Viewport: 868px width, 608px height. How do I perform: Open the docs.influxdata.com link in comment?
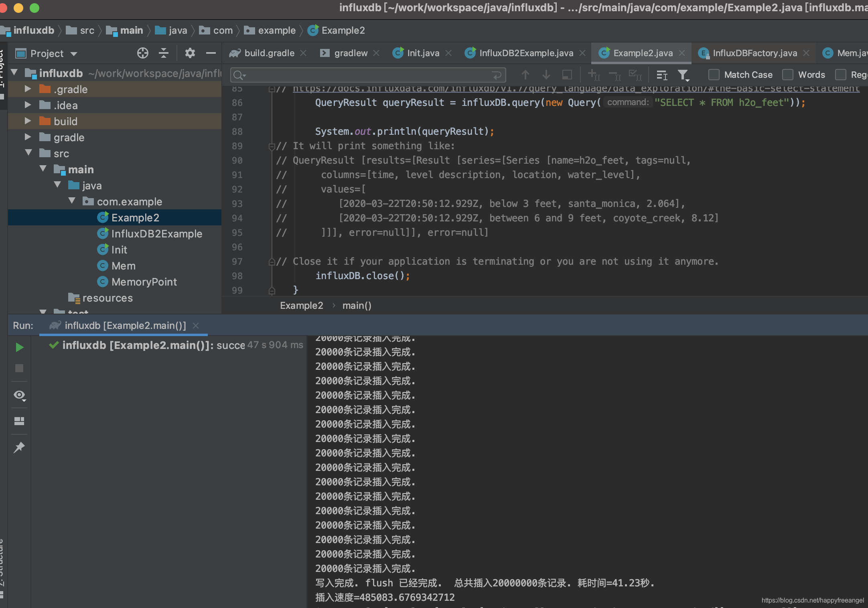click(x=576, y=89)
